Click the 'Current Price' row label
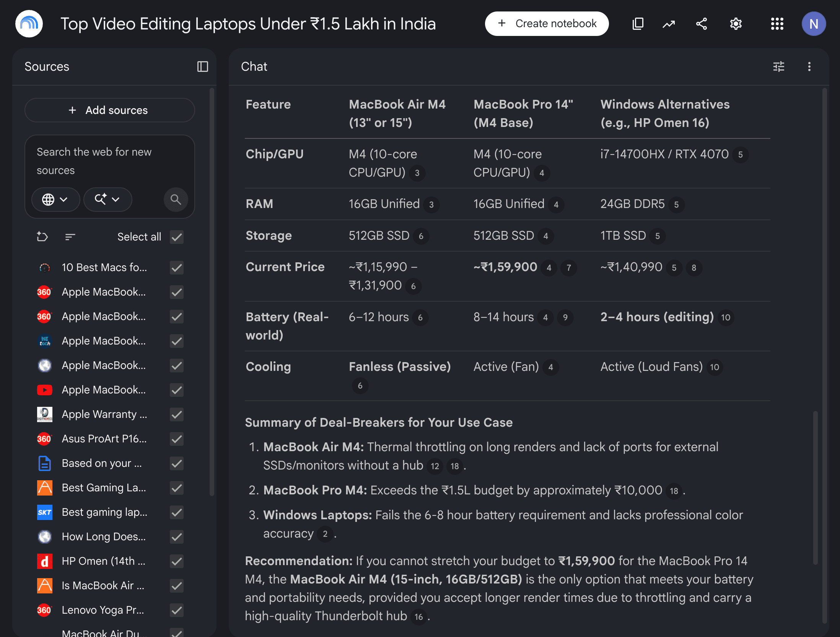Image resolution: width=840 pixels, height=637 pixels. (x=285, y=267)
